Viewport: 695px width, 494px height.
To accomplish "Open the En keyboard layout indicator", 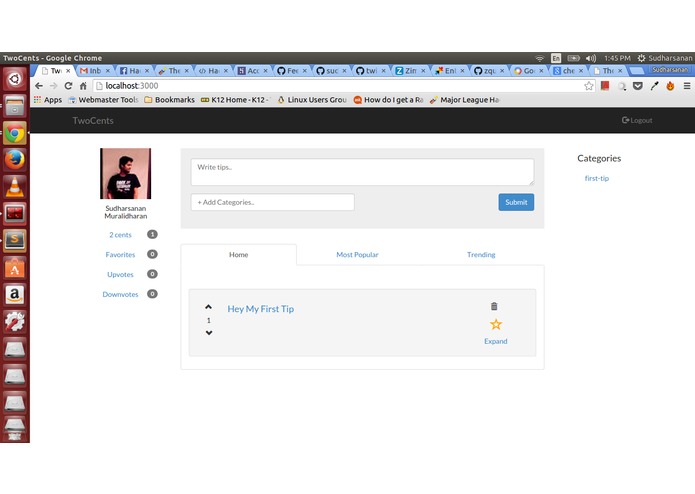I will pos(556,58).
